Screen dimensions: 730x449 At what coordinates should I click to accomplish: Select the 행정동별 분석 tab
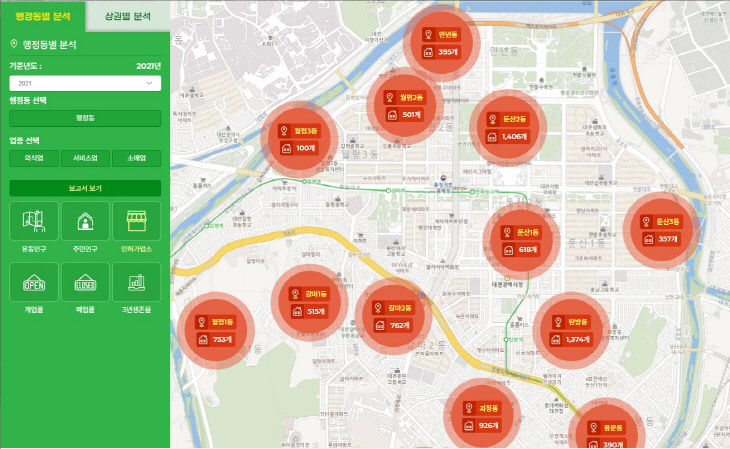(x=42, y=16)
